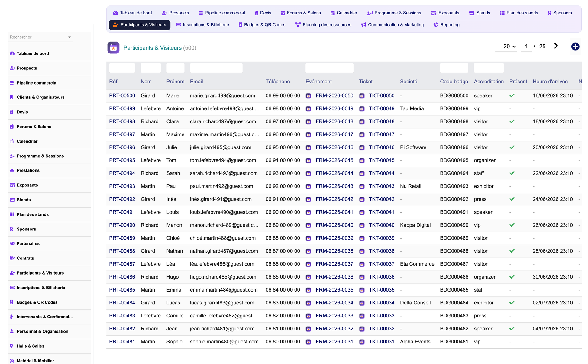Screen dimensions: 588x364
Task: Open Inscriptions & Billetterie top tab
Action: pyautogui.click(x=202, y=25)
